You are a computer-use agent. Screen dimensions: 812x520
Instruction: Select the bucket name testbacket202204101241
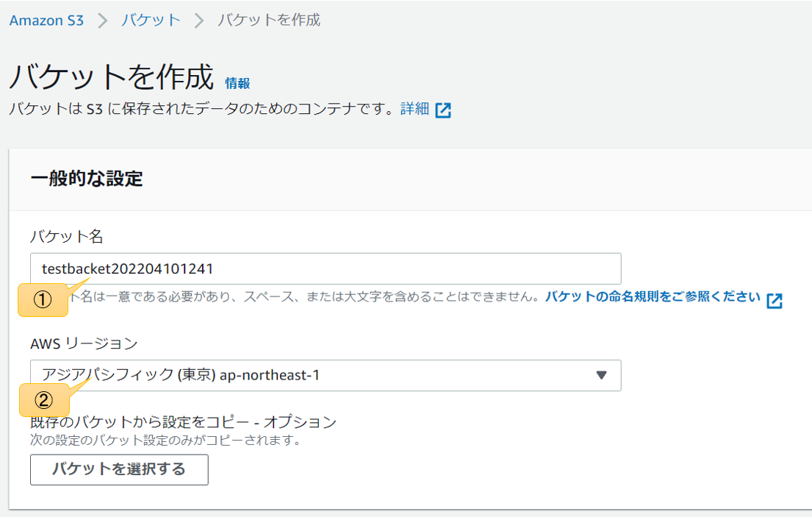point(129,268)
